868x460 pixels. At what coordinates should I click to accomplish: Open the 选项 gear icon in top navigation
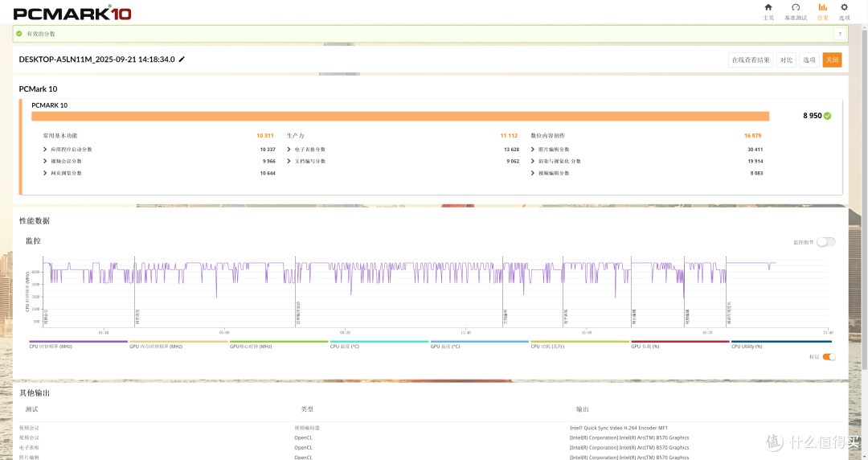(x=844, y=8)
